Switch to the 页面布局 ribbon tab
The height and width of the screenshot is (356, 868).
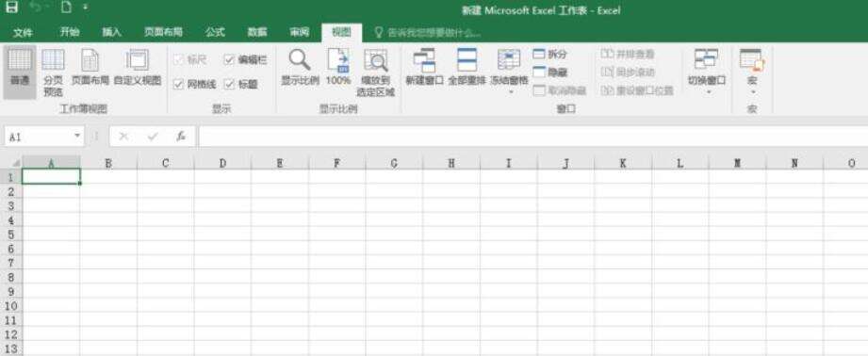tap(163, 33)
